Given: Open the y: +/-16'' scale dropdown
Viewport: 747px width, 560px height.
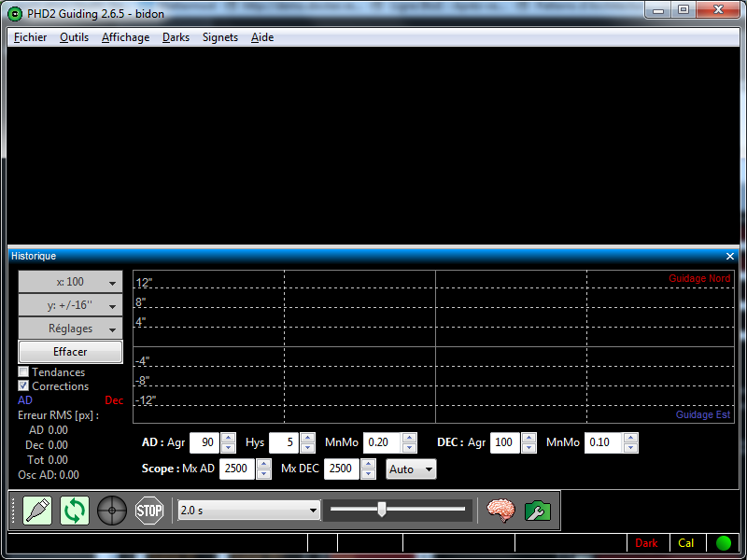Looking at the screenshot, I should (x=70, y=305).
